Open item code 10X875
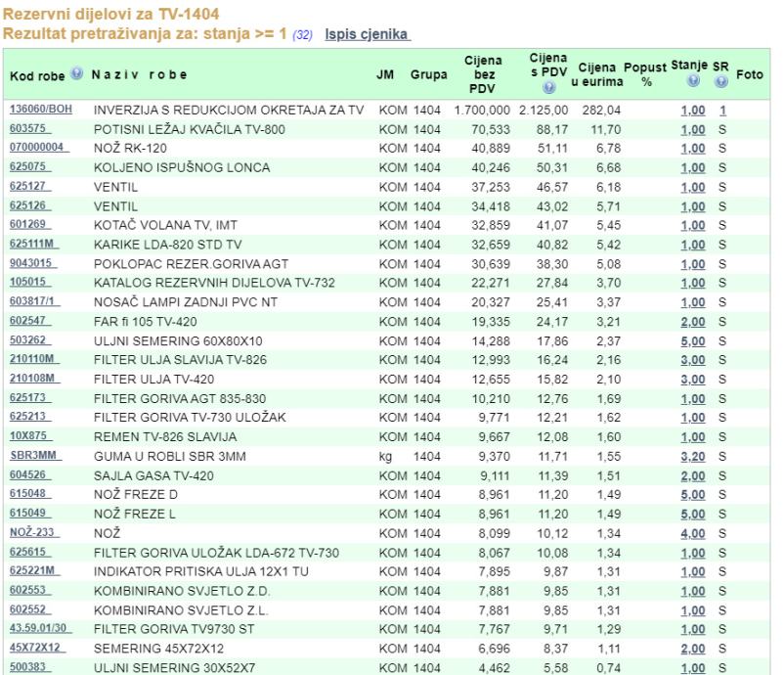This screenshot has width=784, height=675. pos(30,436)
